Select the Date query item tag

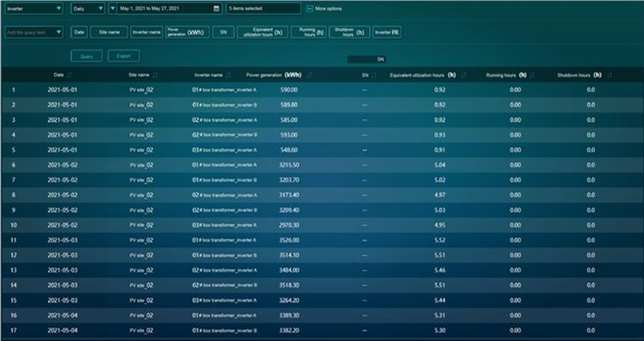[x=79, y=33]
